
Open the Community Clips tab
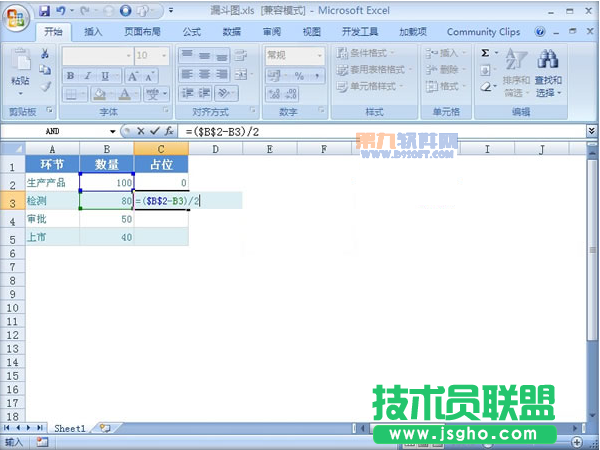pyautogui.click(x=483, y=32)
